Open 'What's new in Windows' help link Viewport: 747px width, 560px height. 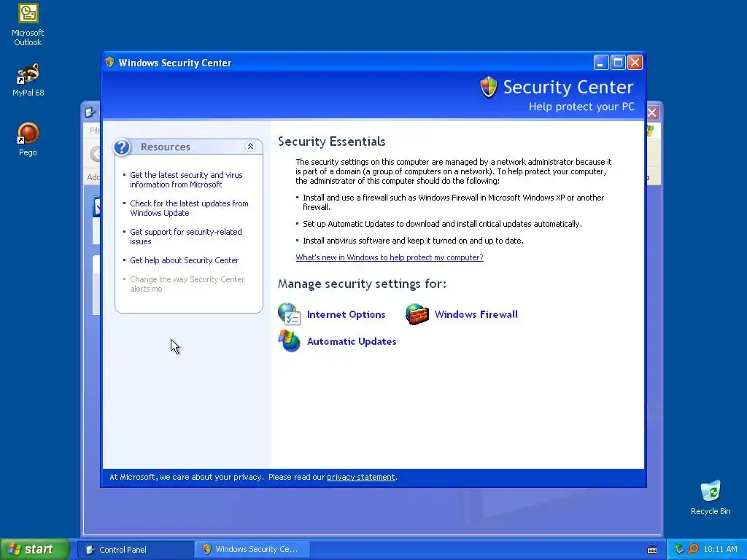click(x=390, y=257)
